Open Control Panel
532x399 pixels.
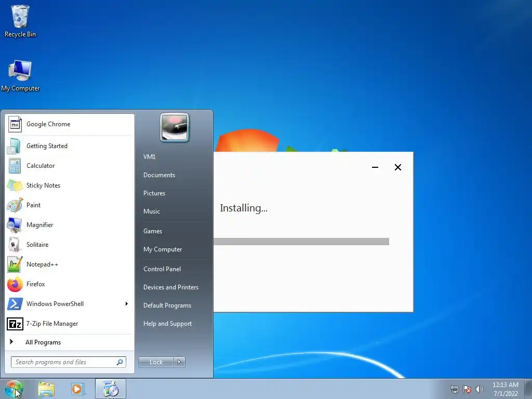pyautogui.click(x=162, y=269)
